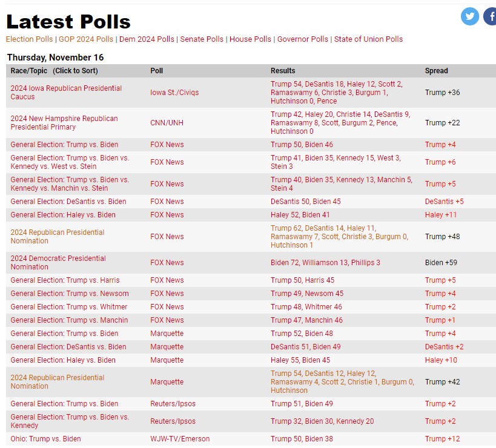This screenshot has height=448, width=496.
Task: Sort by Race/Topic column header
Action: [54, 71]
